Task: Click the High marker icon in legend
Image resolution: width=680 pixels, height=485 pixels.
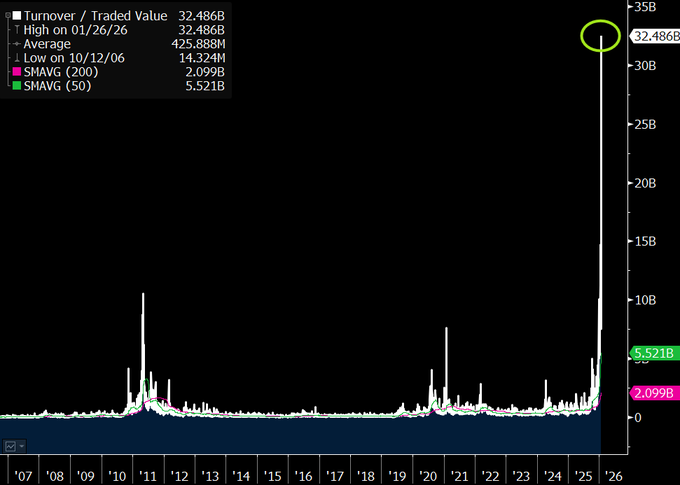Action: click(16, 30)
